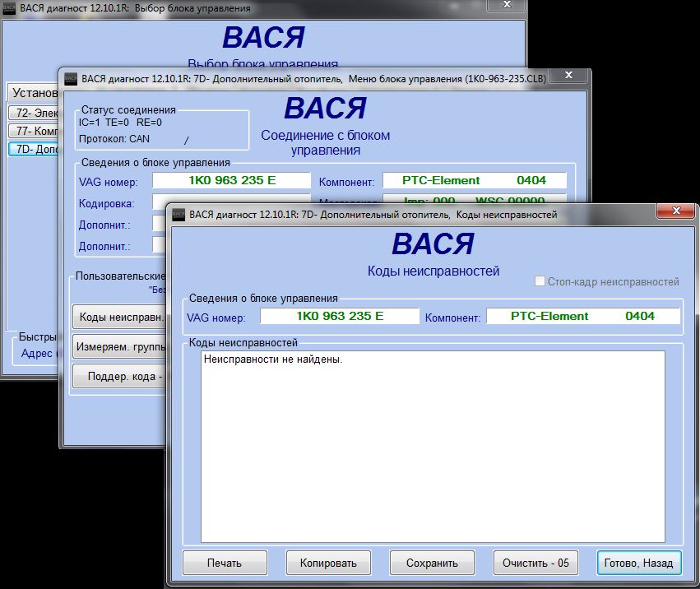Select 77- Комп module in block selection window

(34, 131)
